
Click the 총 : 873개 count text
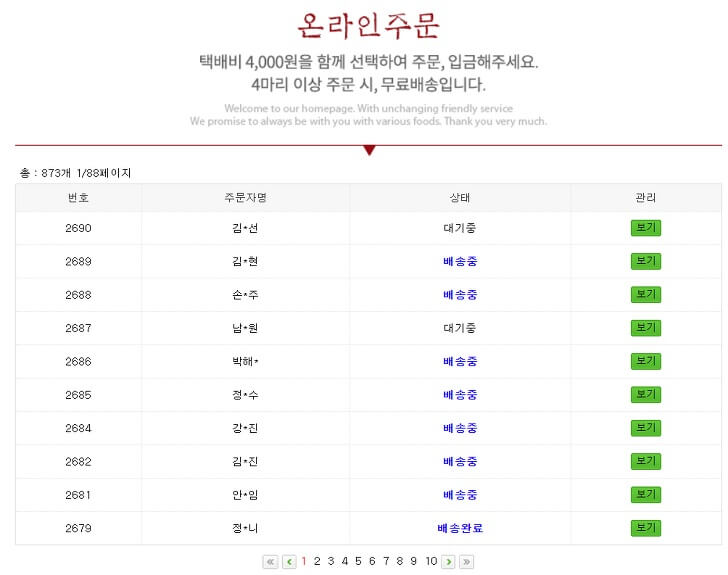[x=45, y=173]
